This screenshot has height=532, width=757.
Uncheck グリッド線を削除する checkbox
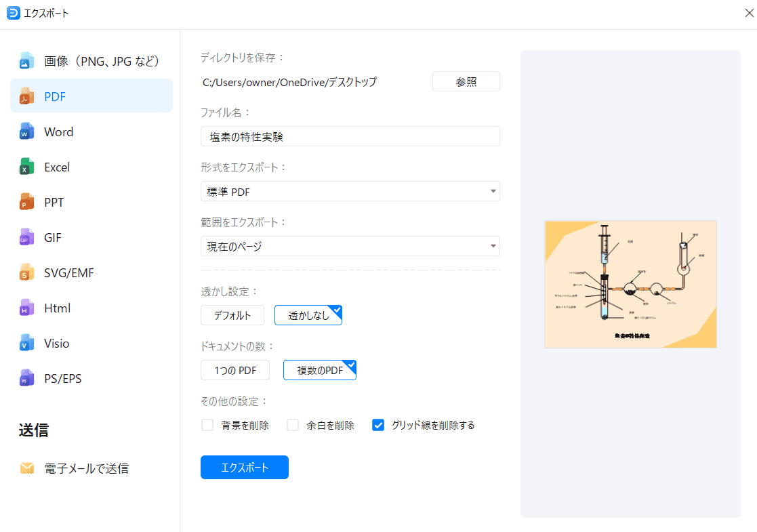point(378,426)
